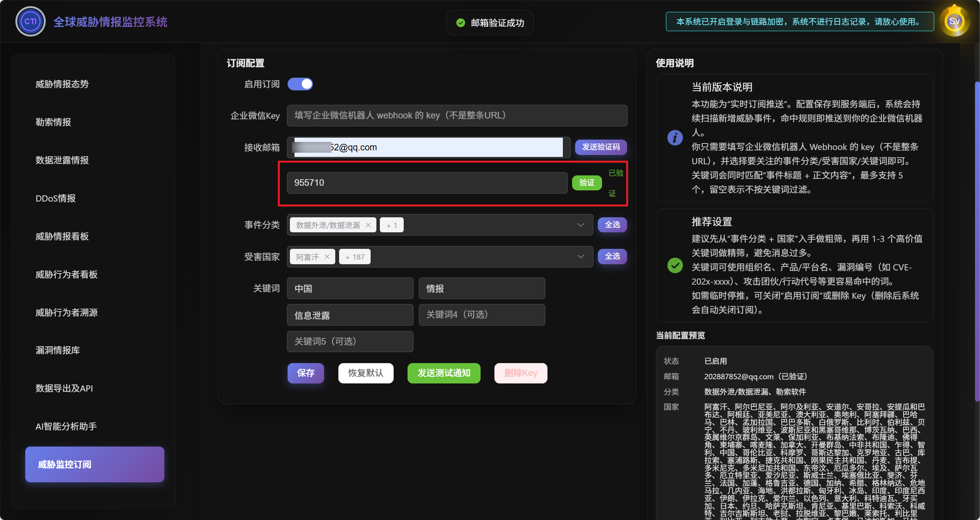Click the CTI logo icon
The image size is (980, 520).
(30, 21)
